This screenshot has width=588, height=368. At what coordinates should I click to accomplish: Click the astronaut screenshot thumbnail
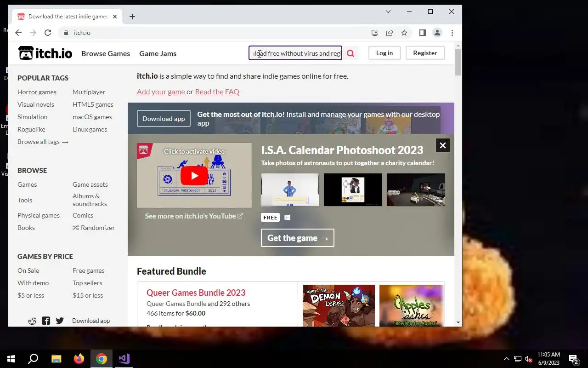[290, 190]
